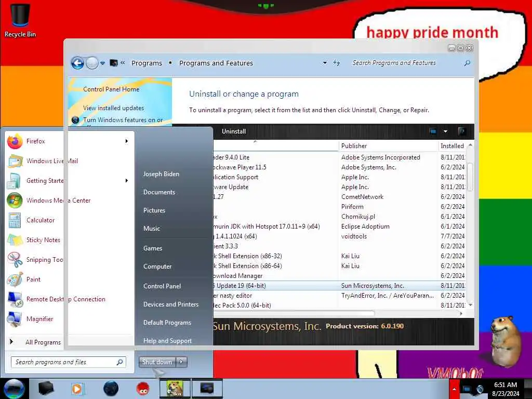Click the Uninstall button
The width and height of the screenshot is (532, 399).
click(x=234, y=131)
